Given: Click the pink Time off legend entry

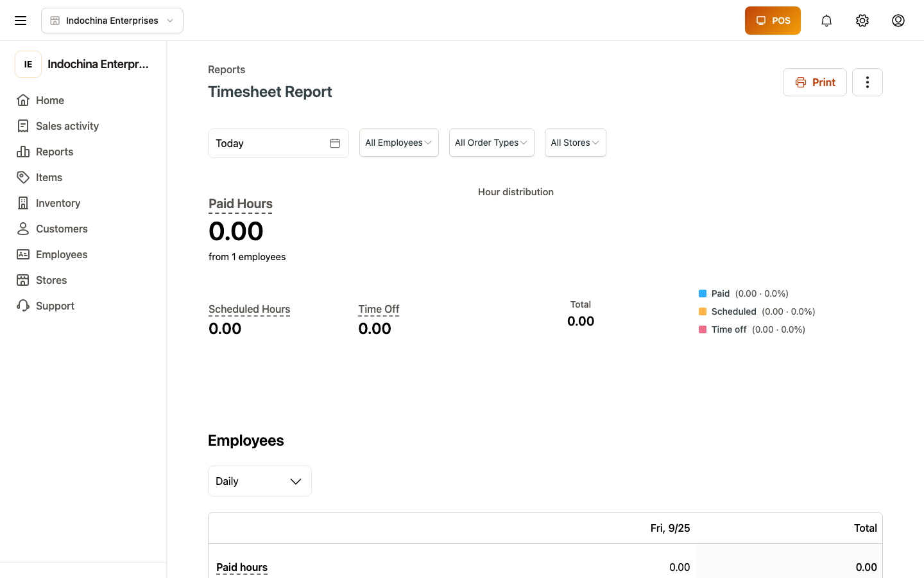Looking at the screenshot, I should click(752, 329).
